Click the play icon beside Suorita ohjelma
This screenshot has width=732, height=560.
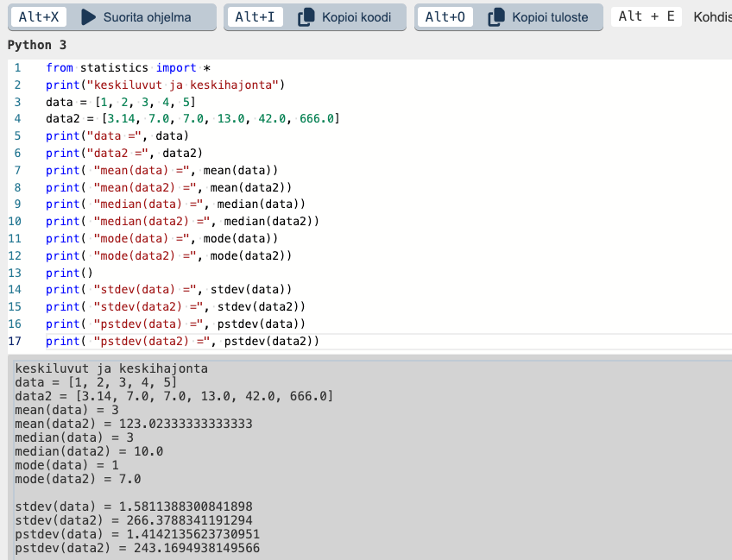click(89, 17)
